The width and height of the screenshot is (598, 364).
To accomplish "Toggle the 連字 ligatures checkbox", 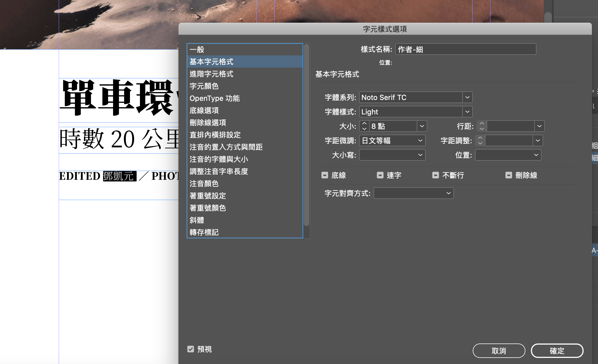I will (380, 175).
